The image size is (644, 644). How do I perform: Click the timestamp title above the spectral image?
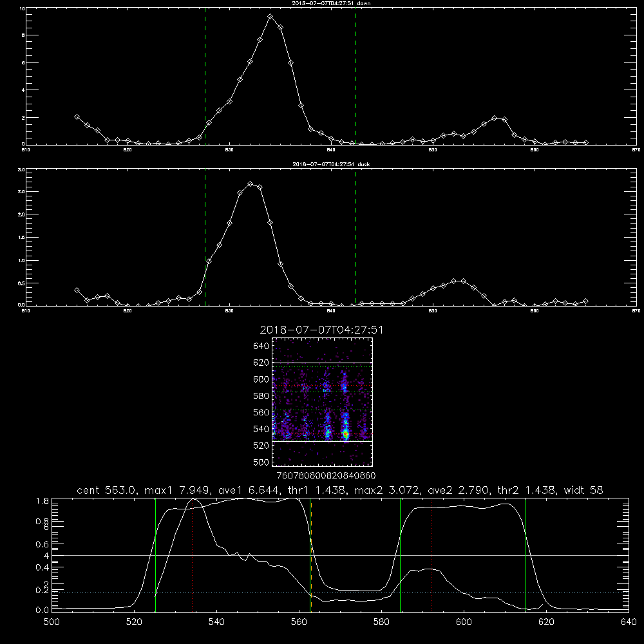pyautogui.click(x=321, y=330)
